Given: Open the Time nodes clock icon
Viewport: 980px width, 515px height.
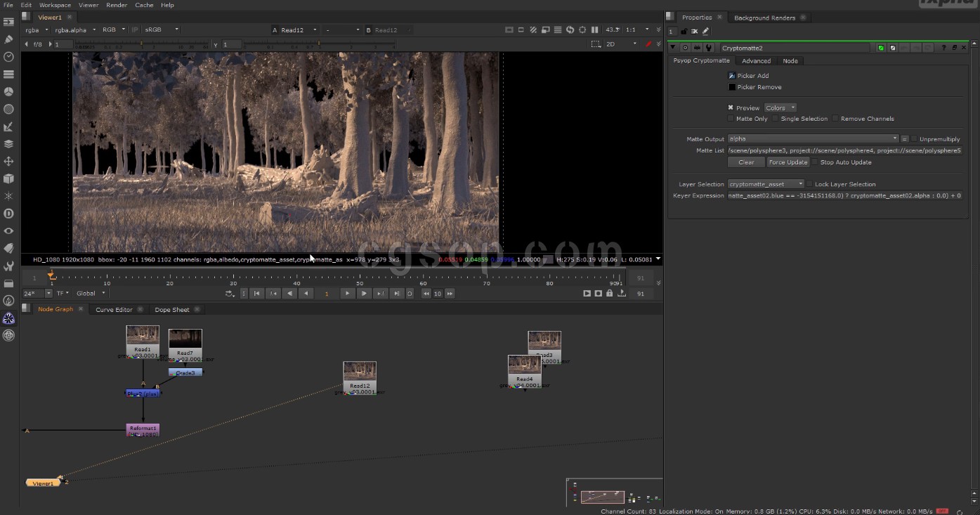Looking at the screenshot, I should pyautogui.click(x=8, y=57).
